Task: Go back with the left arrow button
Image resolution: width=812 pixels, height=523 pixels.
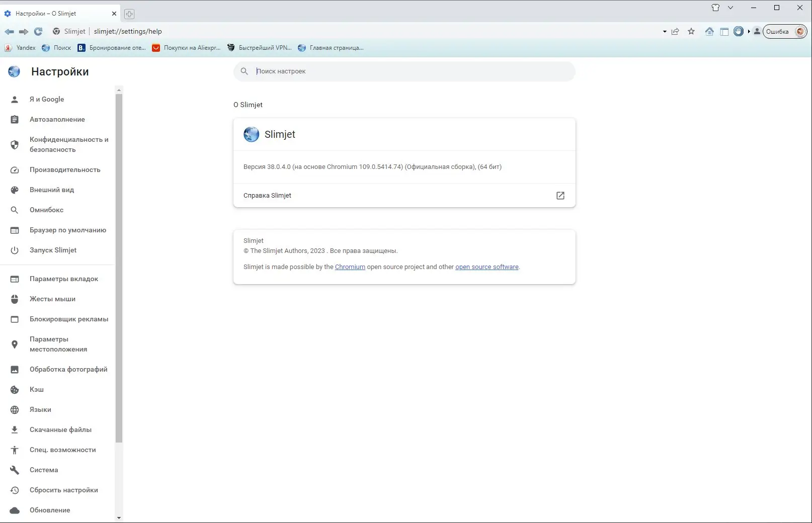Action: (10, 32)
